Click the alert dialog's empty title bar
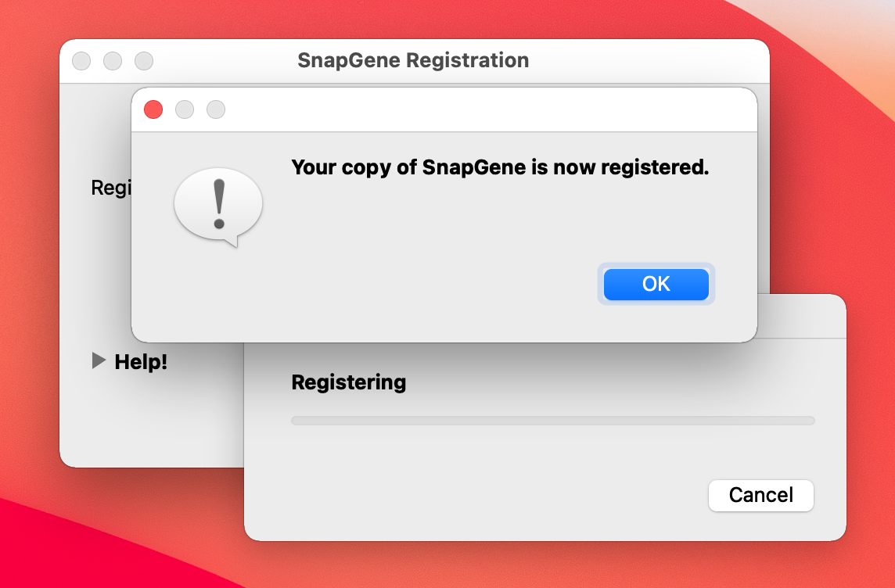The width and height of the screenshot is (895, 588). pyautogui.click(x=485, y=110)
